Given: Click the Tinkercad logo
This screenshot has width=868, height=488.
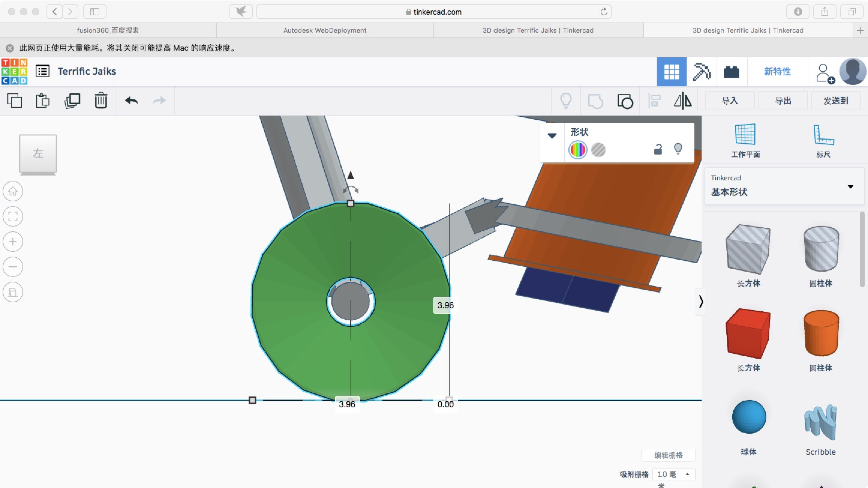Looking at the screenshot, I should (14, 71).
